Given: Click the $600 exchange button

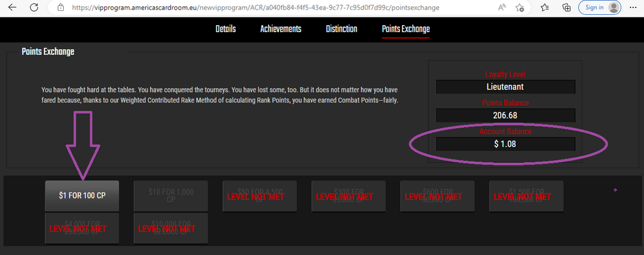Looking at the screenshot, I should pyautogui.click(x=437, y=196).
